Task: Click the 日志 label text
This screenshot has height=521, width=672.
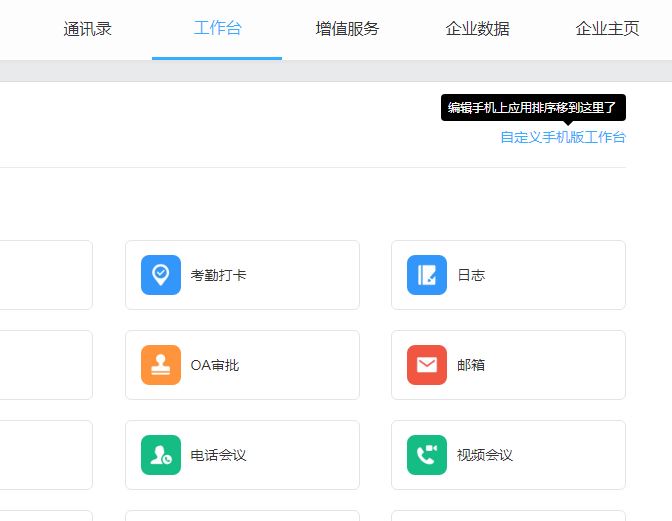Action: [471, 275]
